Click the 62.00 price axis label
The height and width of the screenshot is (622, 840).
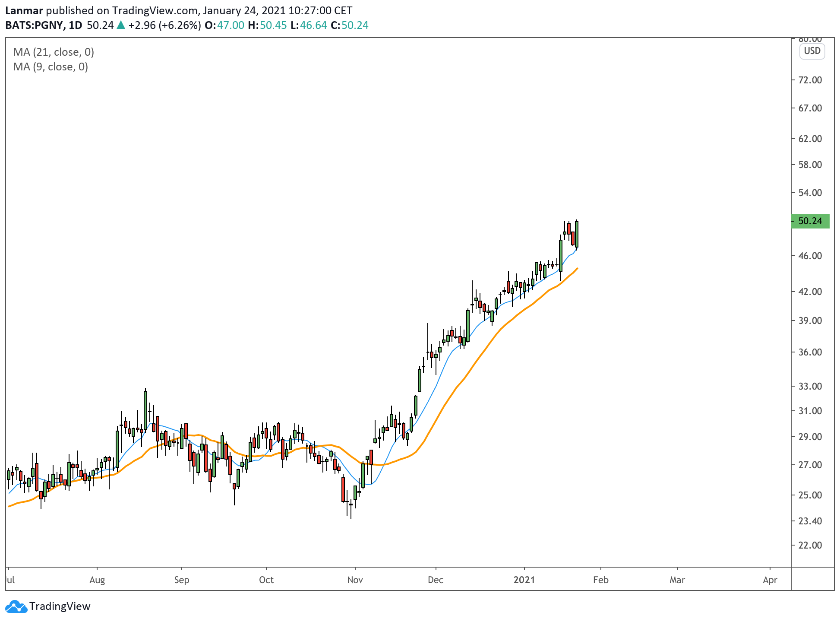click(x=810, y=139)
